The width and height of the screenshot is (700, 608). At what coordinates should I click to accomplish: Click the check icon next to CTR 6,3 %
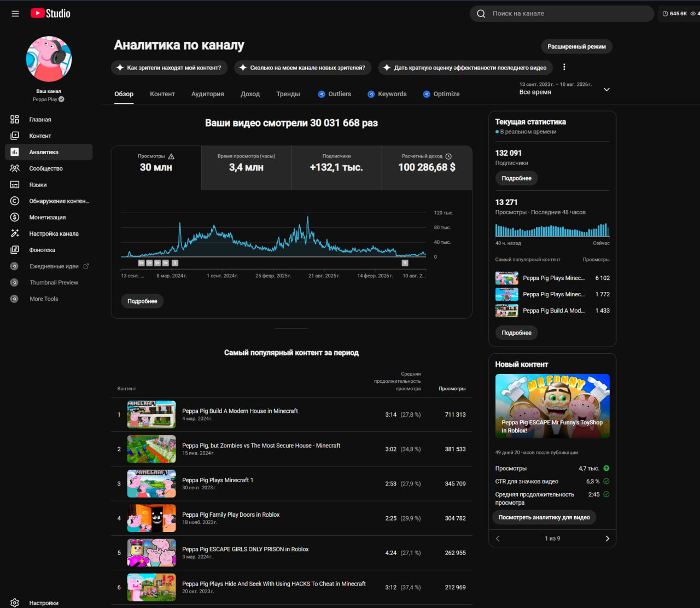click(x=606, y=481)
